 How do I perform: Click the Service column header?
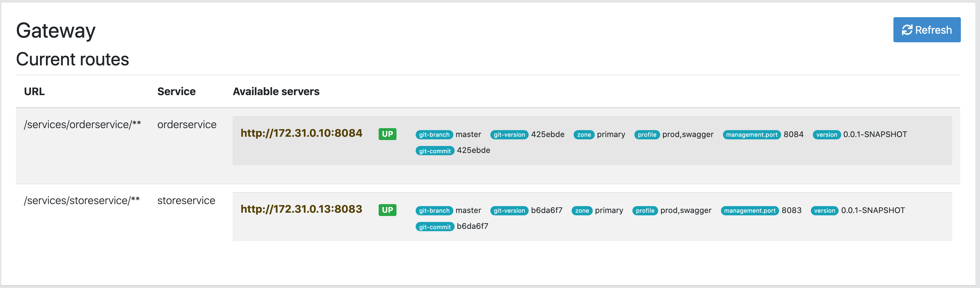click(x=176, y=91)
